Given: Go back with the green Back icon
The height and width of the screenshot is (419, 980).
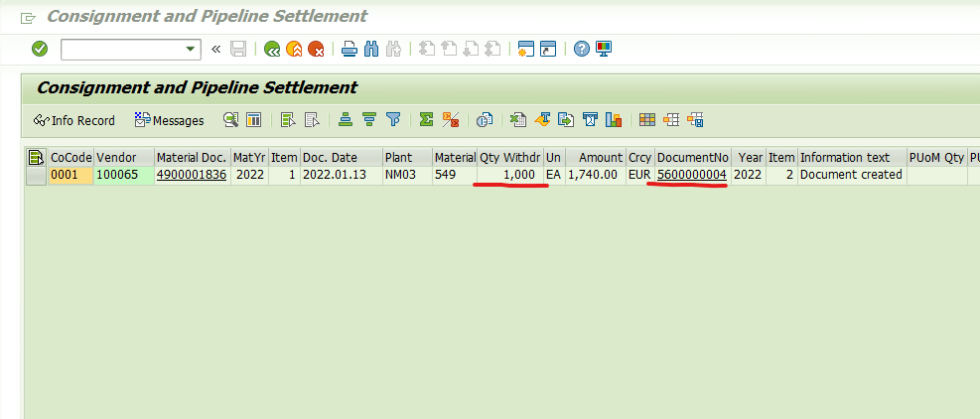Looking at the screenshot, I should click(x=272, y=49).
